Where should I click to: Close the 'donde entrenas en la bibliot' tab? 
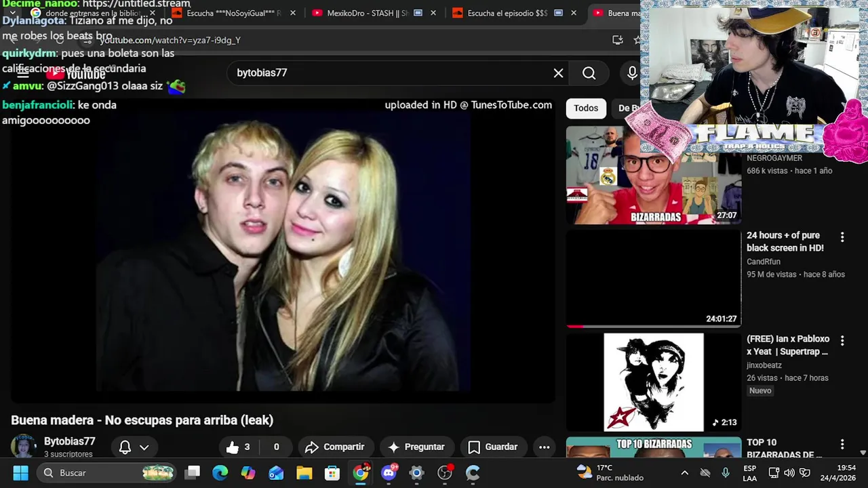pos(152,13)
